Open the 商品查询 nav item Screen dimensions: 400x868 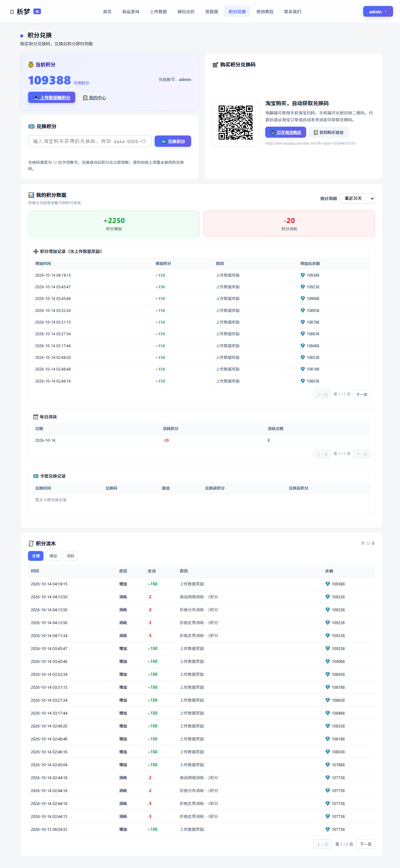(x=131, y=11)
